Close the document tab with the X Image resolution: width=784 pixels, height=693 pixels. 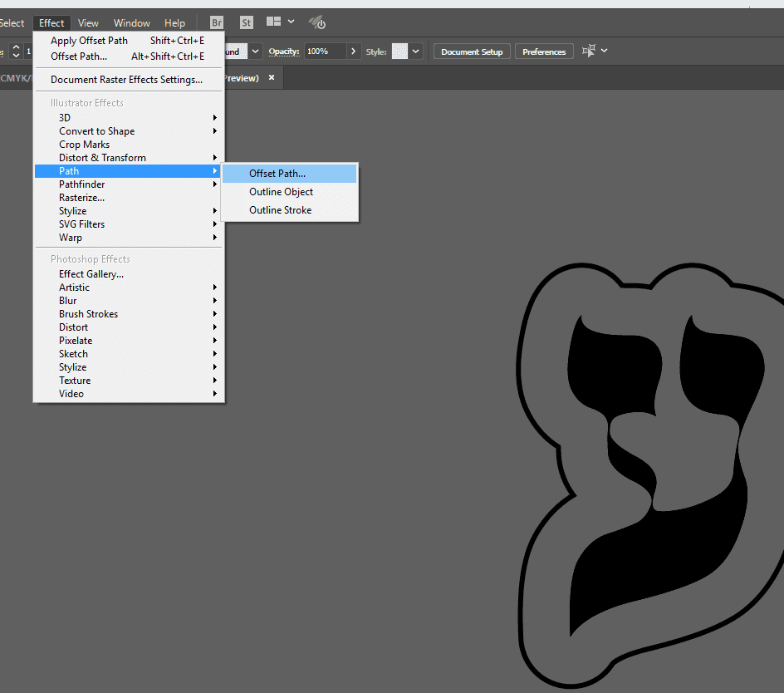pyautogui.click(x=273, y=78)
